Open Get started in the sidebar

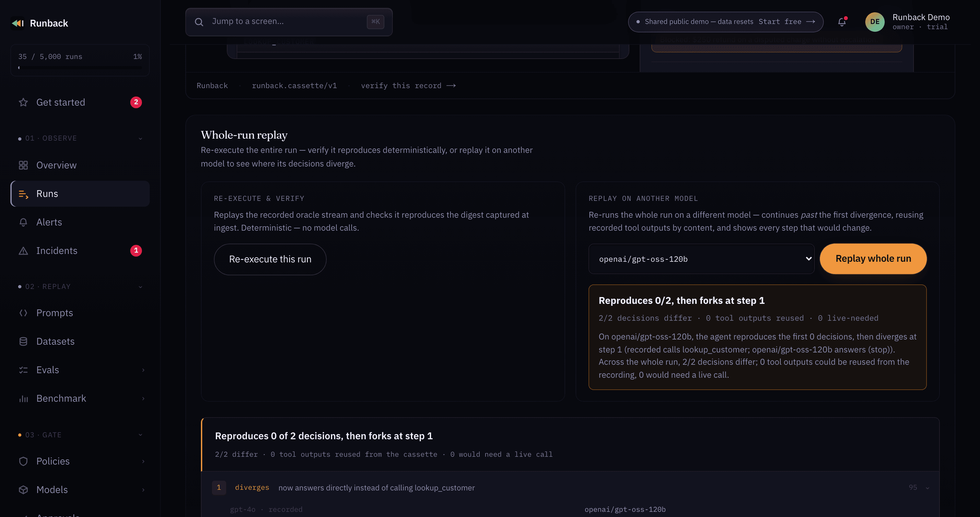(80, 102)
